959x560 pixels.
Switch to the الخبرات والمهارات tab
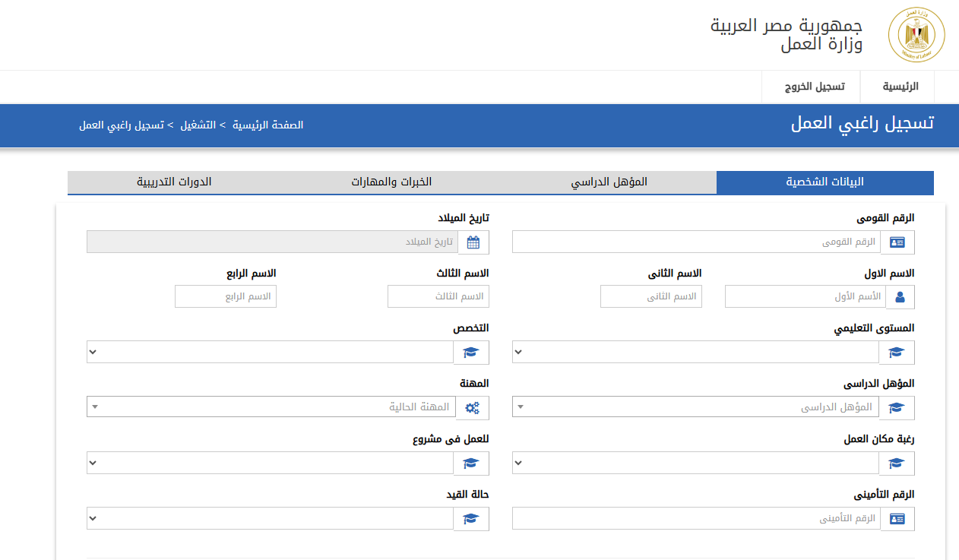point(391,182)
